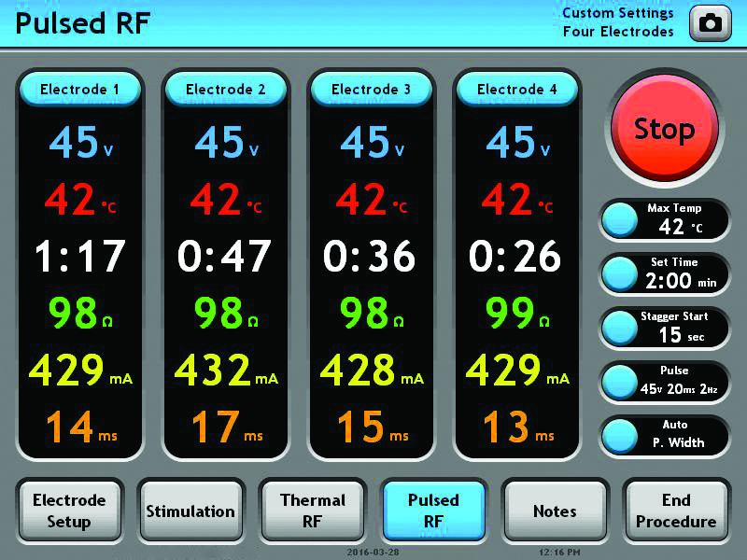This screenshot has height=560, width=747.
Task: Toggle the Stagger Start setting knob
Action: 618,327
